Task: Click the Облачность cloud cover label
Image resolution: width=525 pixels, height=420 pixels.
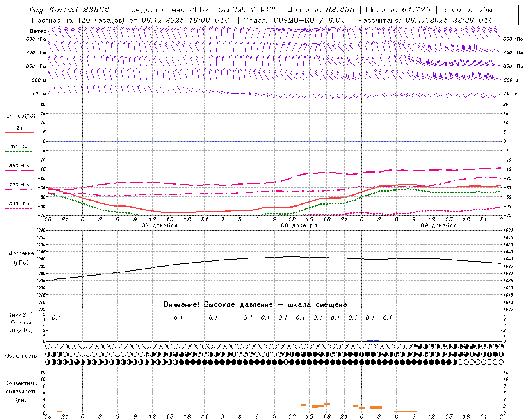Action: click(21, 356)
